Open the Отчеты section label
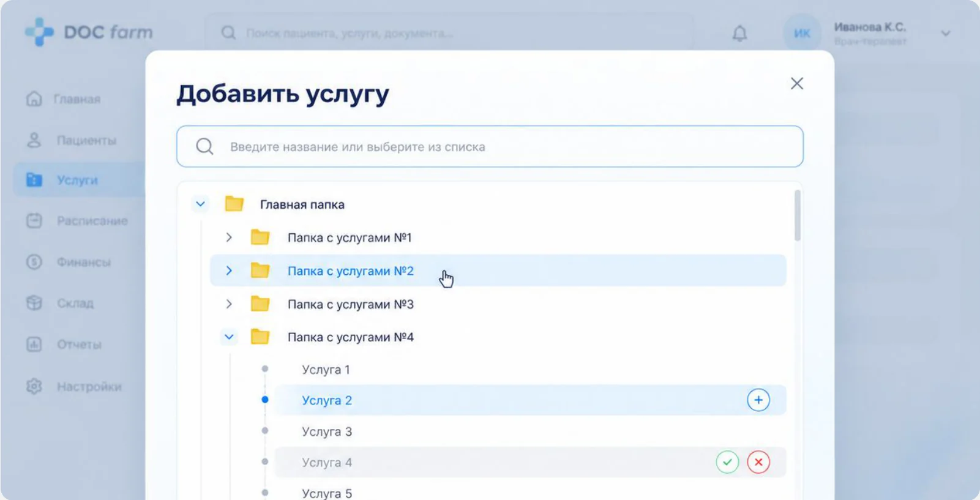 (79, 345)
